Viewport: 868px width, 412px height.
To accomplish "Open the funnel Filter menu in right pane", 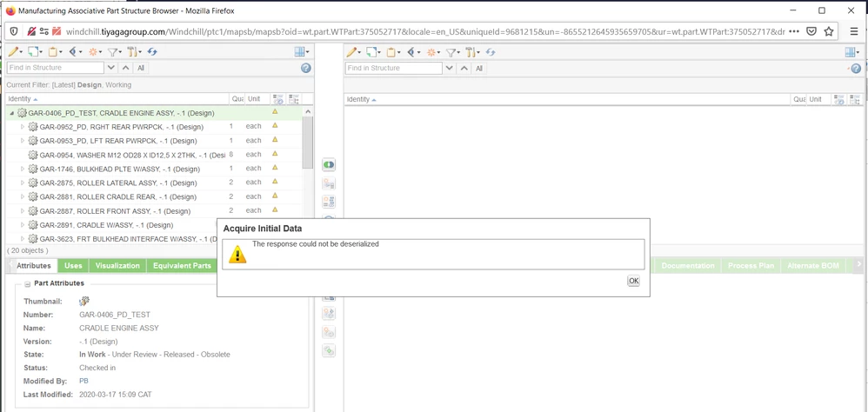I will pos(453,52).
